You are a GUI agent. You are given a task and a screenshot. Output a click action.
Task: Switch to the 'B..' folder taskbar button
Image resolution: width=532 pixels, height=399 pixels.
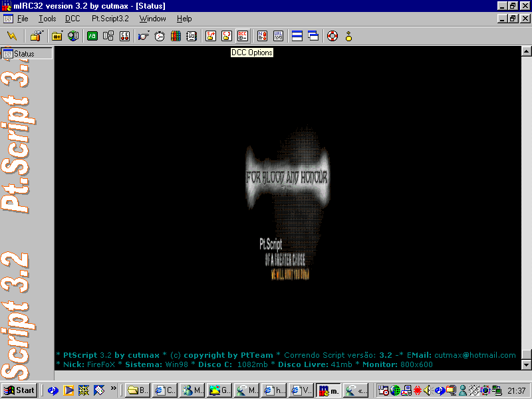tap(137, 390)
